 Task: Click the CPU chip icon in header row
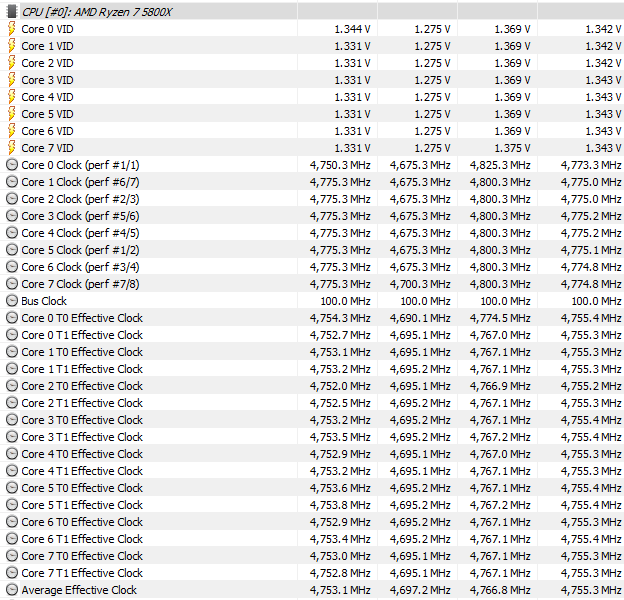click(x=12, y=12)
